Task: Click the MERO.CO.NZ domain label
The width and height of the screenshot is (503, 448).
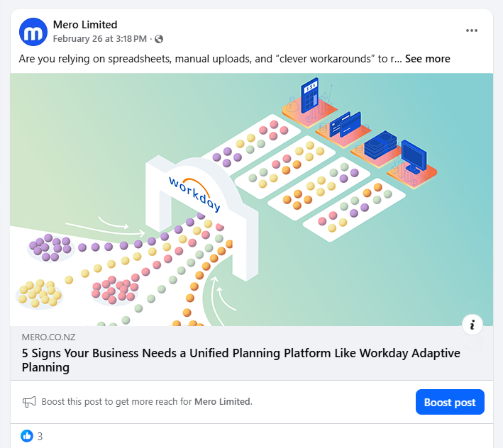Action: (x=48, y=337)
